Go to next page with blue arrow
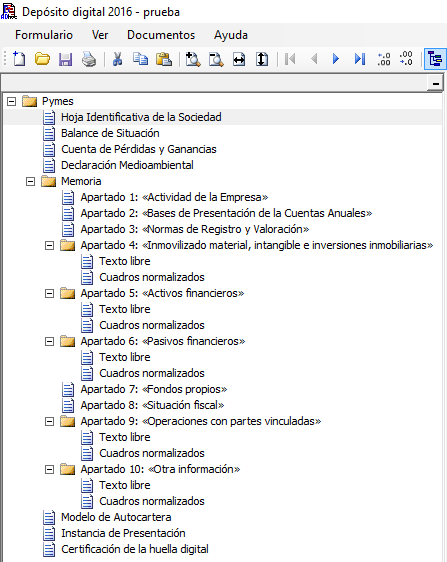This screenshot has width=447, height=562. [336, 59]
